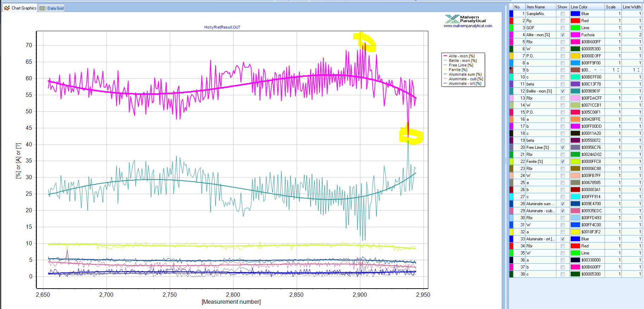
Task: Click the Malvern Panalytical logo
Action: pyautogui.click(x=465, y=19)
